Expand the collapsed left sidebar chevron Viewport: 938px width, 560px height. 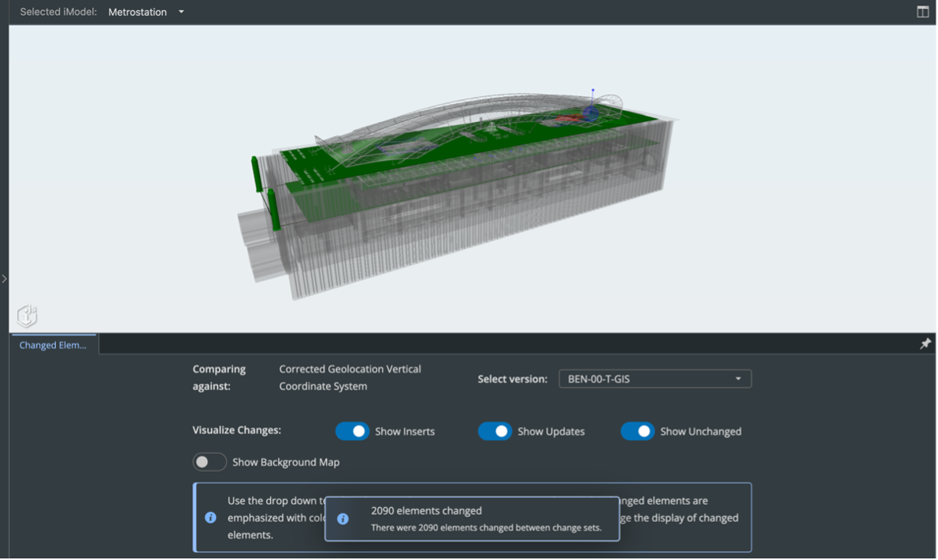(4, 279)
